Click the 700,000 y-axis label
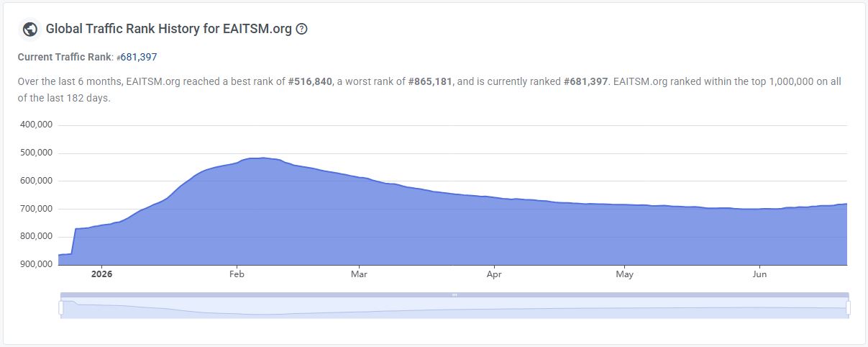The width and height of the screenshot is (868, 347). click(x=35, y=209)
